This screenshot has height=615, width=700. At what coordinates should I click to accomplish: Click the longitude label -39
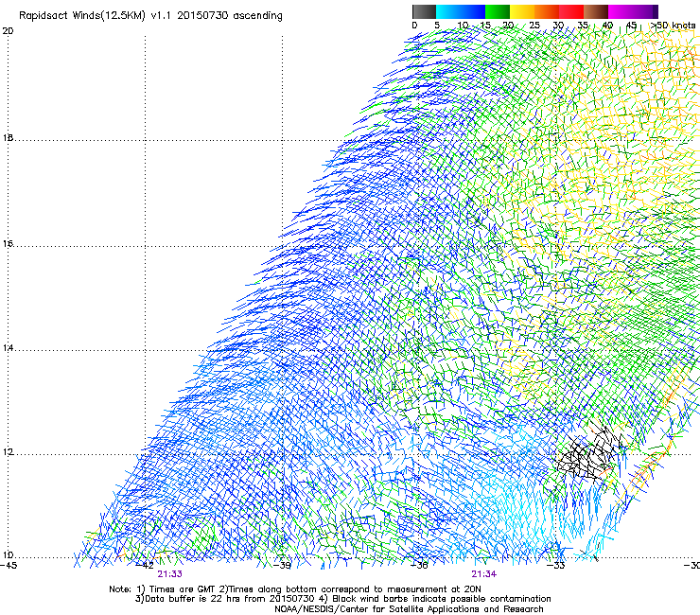pos(282,566)
